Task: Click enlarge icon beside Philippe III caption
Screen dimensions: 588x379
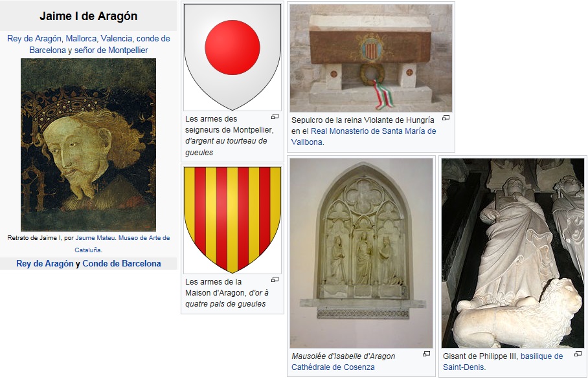Action: point(578,354)
